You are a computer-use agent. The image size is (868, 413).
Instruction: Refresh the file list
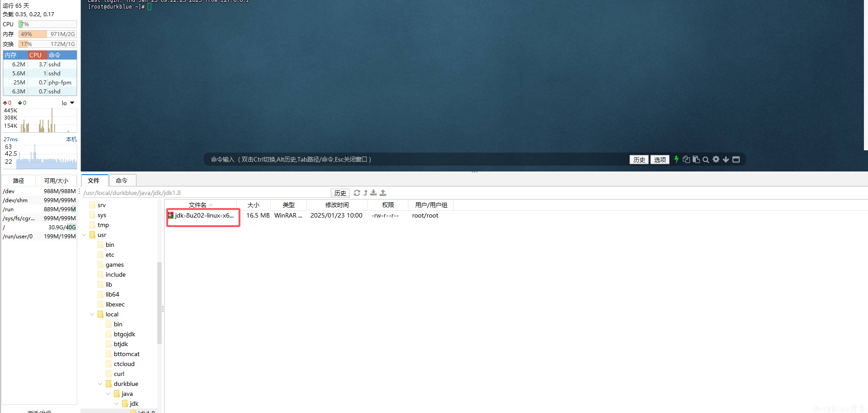(x=357, y=193)
